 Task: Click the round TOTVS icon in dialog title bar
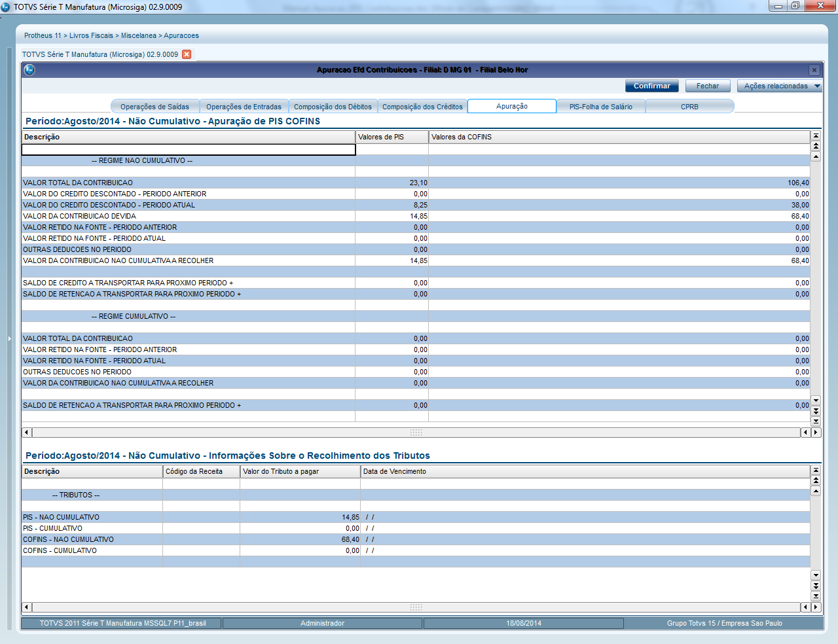pyautogui.click(x=29, y=70)
